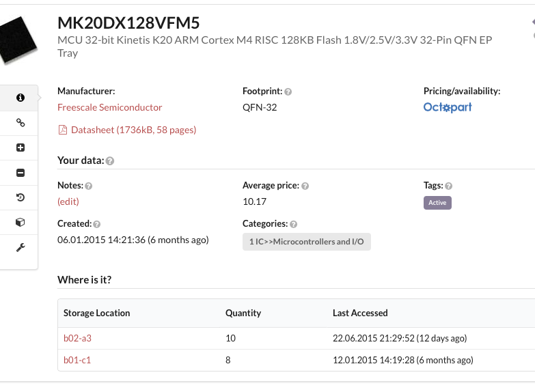Open Freescale Semiconductor manufacturer link
535x392 pixels.
[x=110, y=107]
